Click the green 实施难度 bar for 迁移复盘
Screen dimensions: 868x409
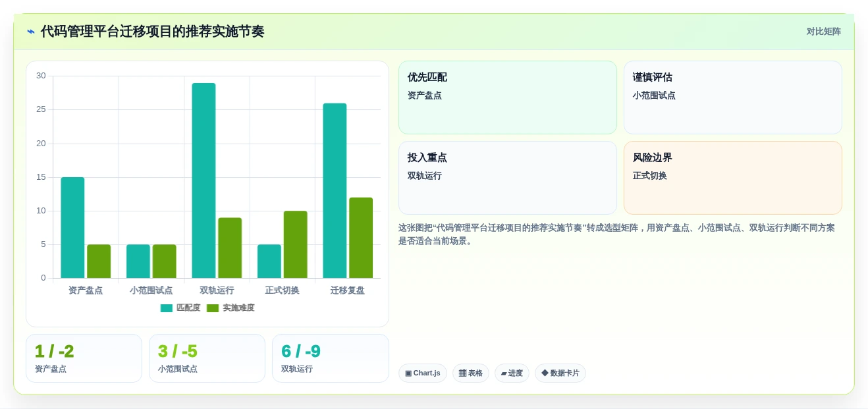pyautogui.click(x=361, y=238)
